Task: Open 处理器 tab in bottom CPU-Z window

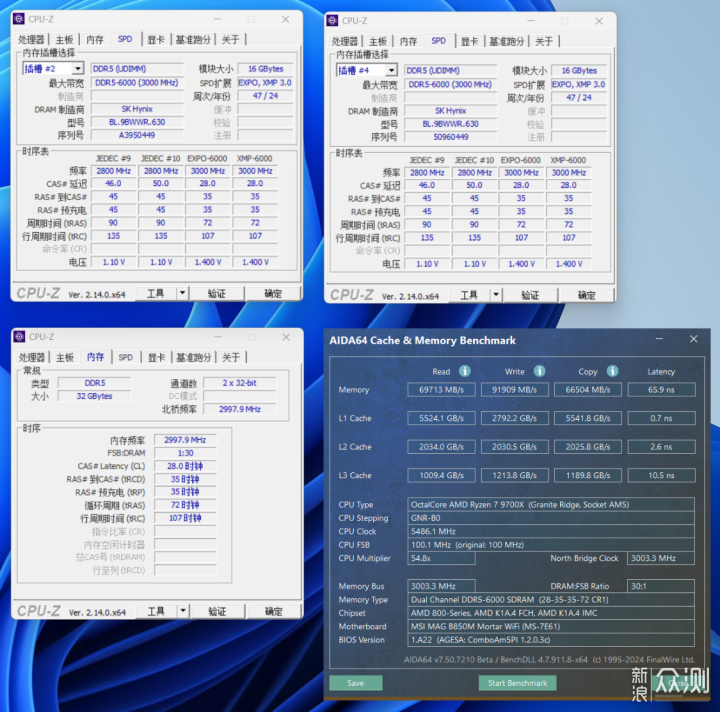Action: (x=32, y=358)
